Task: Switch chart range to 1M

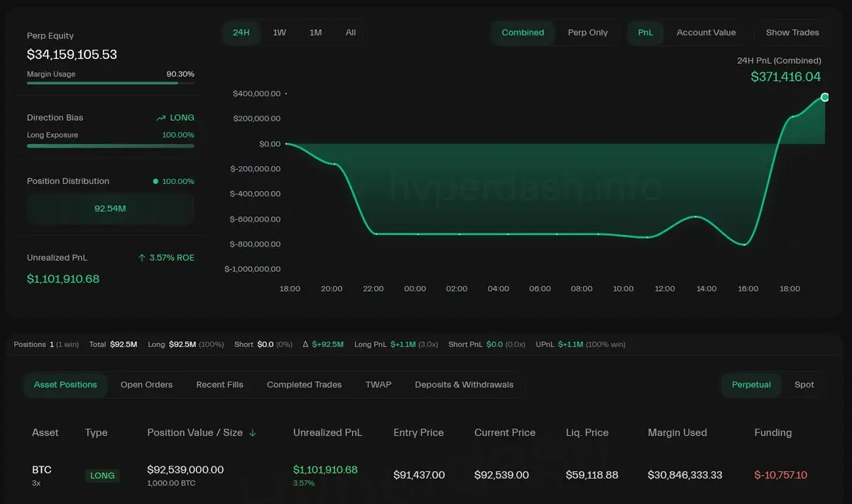Action: tap(315, 33)
